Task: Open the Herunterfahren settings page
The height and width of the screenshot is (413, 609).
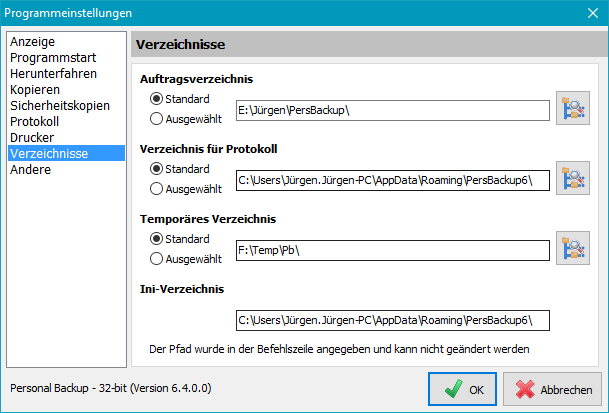Action: tap(66, 73)
